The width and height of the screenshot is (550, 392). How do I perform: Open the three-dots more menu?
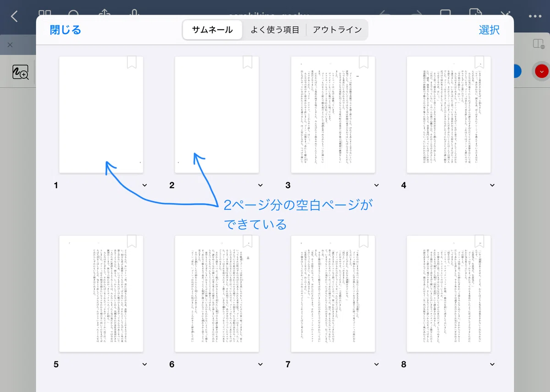coord(535,16)
